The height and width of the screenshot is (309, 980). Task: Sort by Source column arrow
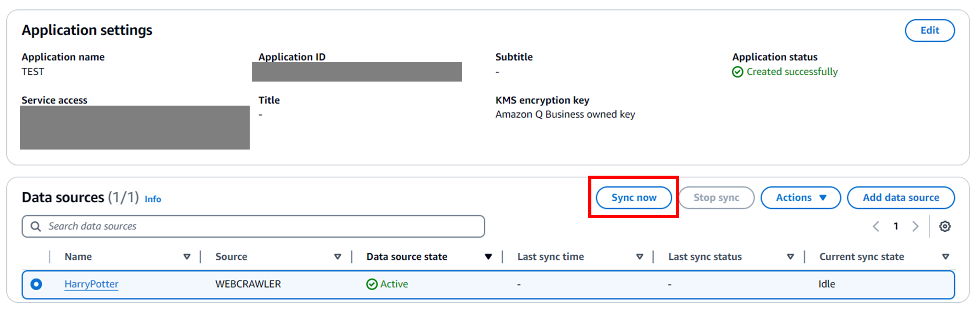click(337, 257)
